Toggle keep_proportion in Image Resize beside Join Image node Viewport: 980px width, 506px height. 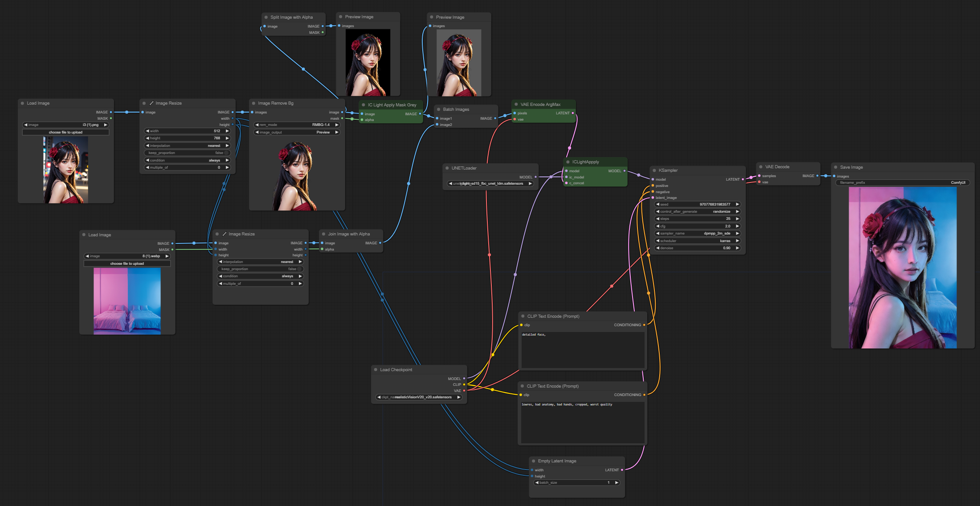(260, 269)
